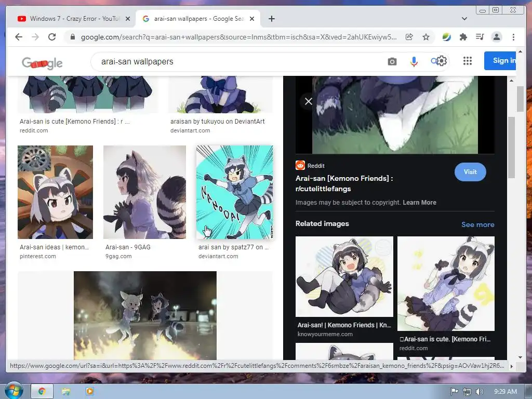Start voice search with microphone

(414, 62)
